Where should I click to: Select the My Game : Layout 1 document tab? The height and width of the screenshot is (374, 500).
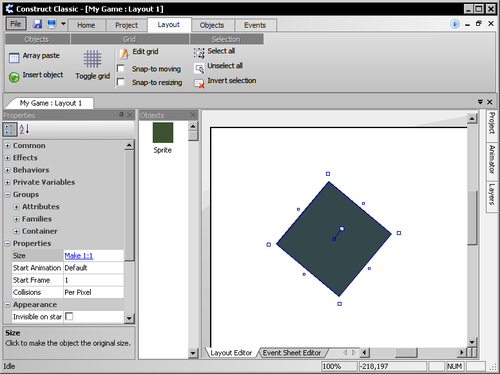click(x=50, y=103)
